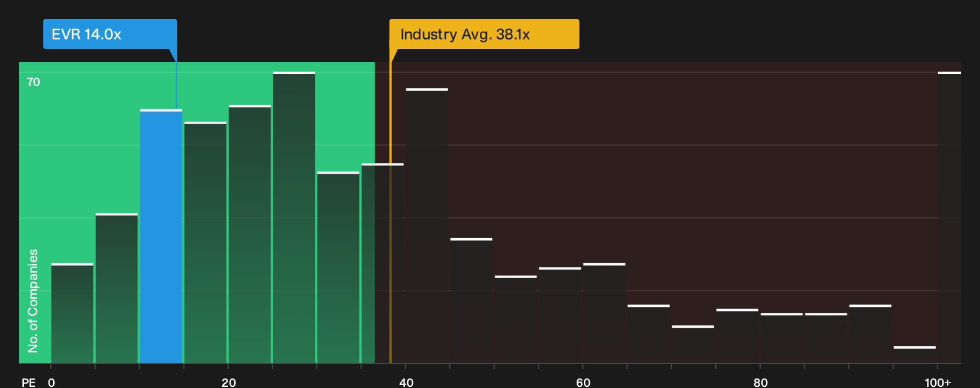Select the bar for PE 5-10
The width and height of the screenshot is (980, 388).
[117, 288]
